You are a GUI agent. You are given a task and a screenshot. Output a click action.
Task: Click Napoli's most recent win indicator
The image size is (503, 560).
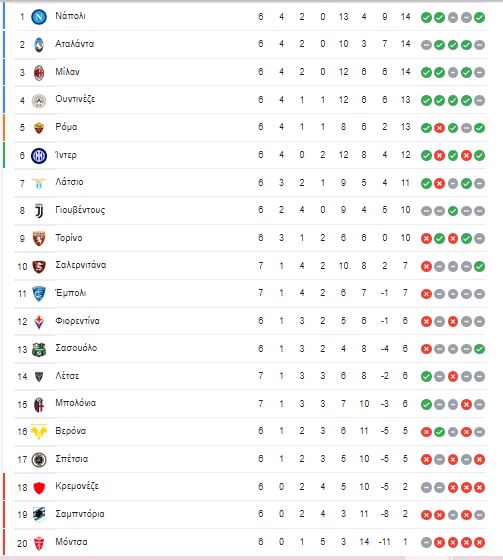pos(479,17)
